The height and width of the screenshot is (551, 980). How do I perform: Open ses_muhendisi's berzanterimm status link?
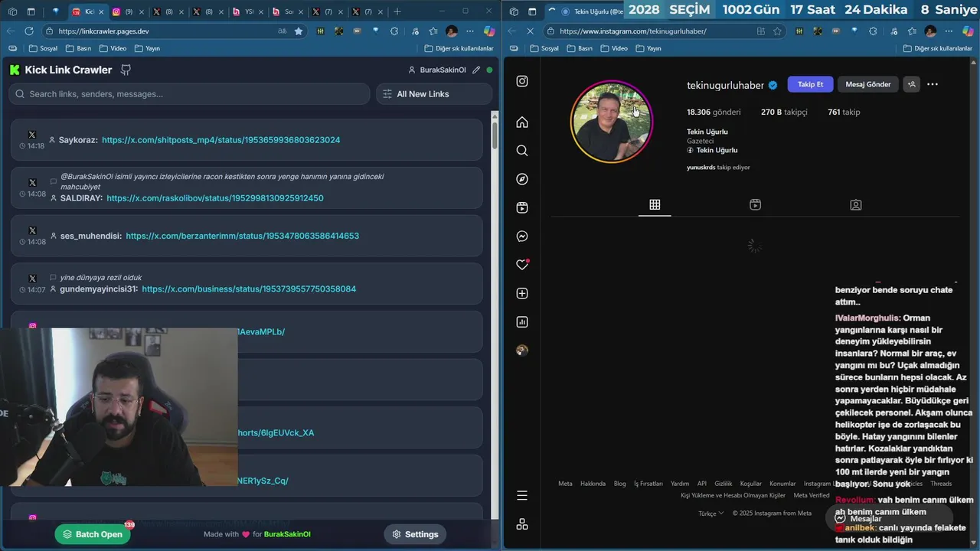tap(243, 236)
